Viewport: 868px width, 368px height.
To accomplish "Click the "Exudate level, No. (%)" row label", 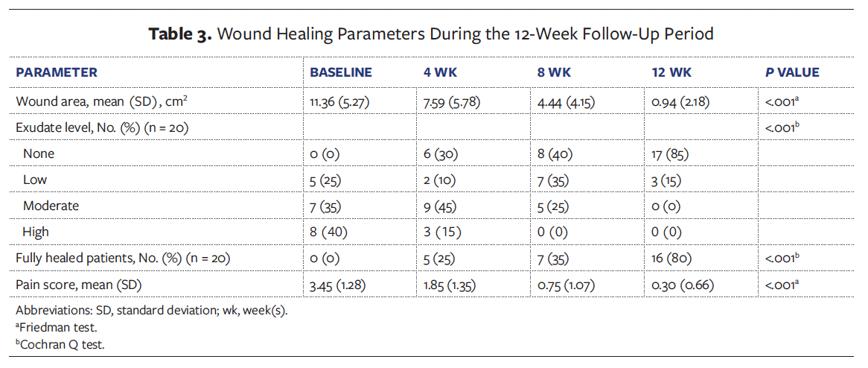I will (102, 127).
